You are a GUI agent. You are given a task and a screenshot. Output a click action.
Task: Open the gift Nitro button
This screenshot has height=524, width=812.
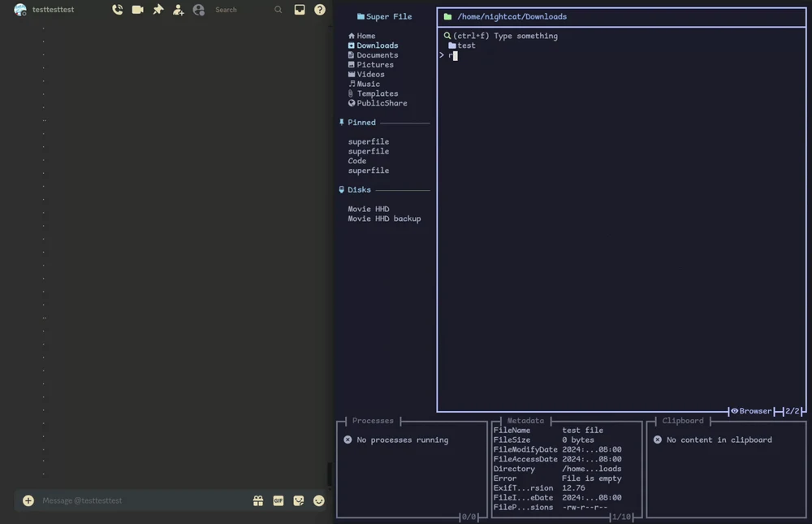[258, 500]
